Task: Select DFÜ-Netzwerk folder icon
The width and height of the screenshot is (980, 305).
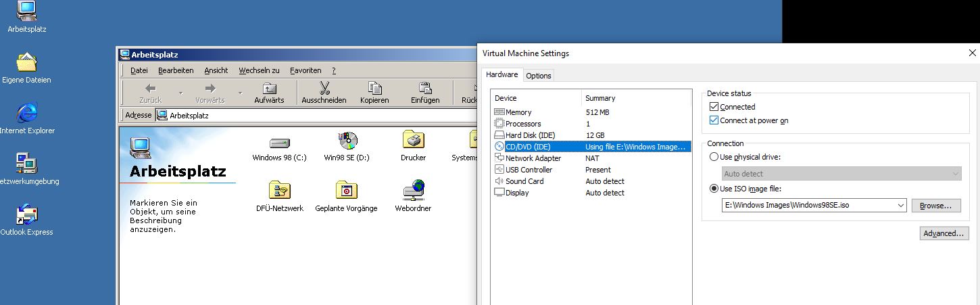Action: click(279, 197)
